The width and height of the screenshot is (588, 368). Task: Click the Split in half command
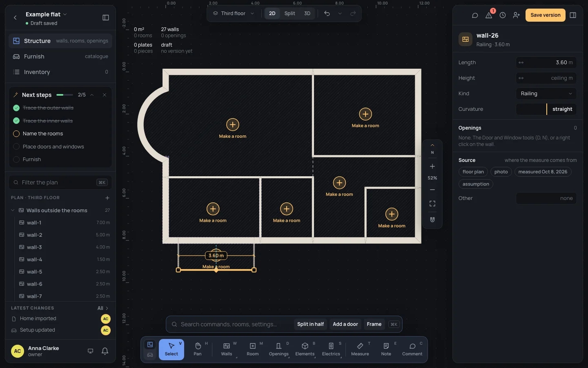(x=310, y=324)
